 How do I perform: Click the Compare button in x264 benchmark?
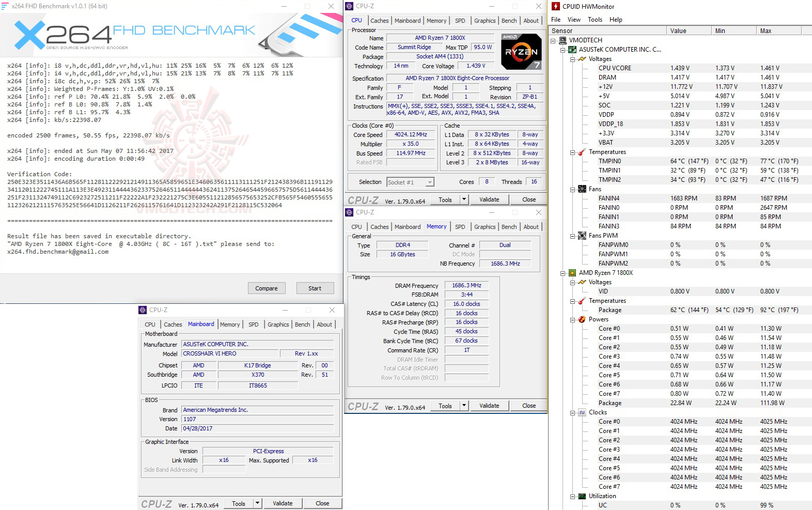tap(267, 288)
